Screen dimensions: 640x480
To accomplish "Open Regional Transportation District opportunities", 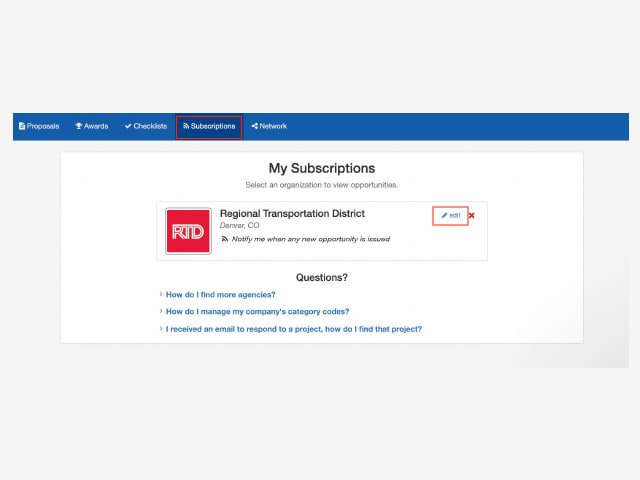I will [x=292, y=213].
